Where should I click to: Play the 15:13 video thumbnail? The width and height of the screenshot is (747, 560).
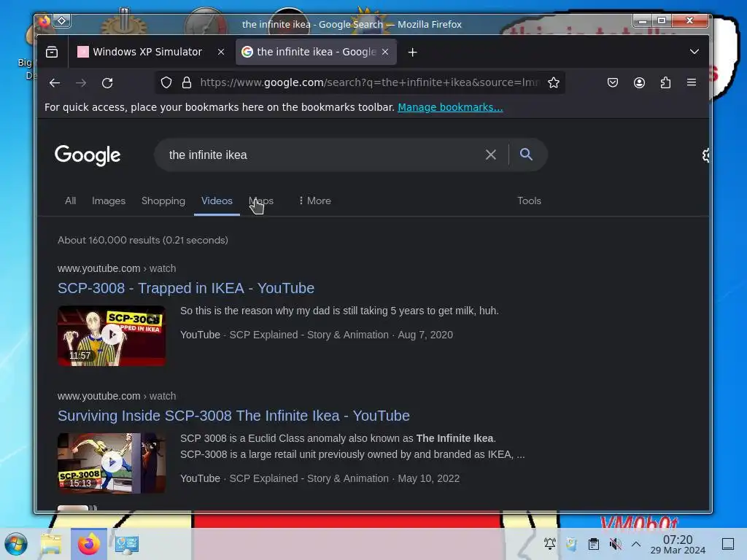tap(112, 463)
